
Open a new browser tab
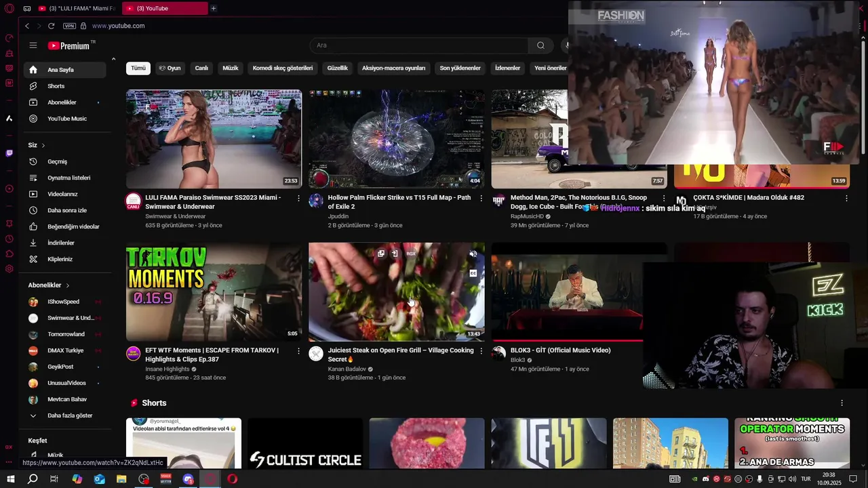pos(214,8)
